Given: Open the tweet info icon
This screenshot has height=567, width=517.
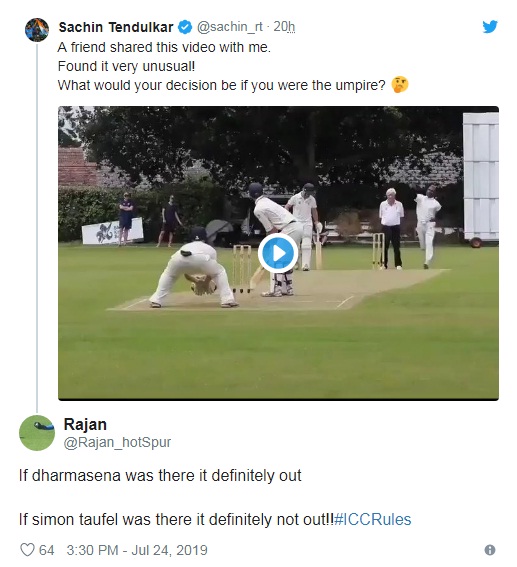Looking at the screenshot, I should pyautogui.click(x=490, y=550).
